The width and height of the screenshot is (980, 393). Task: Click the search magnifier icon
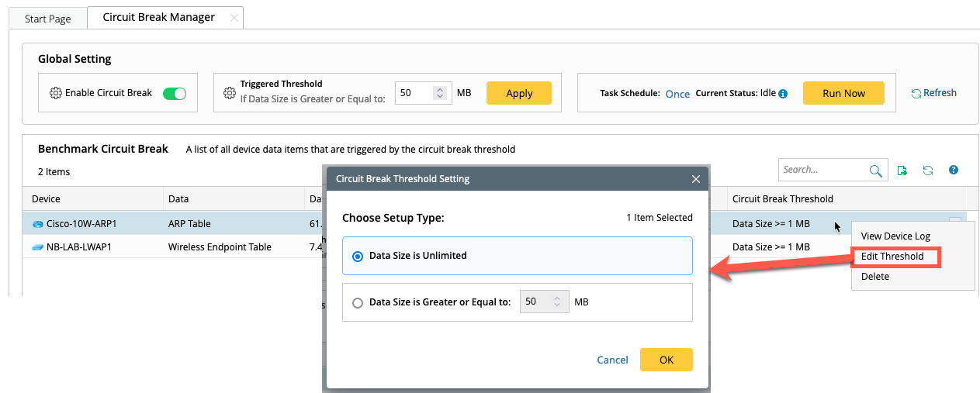[875, 171]
